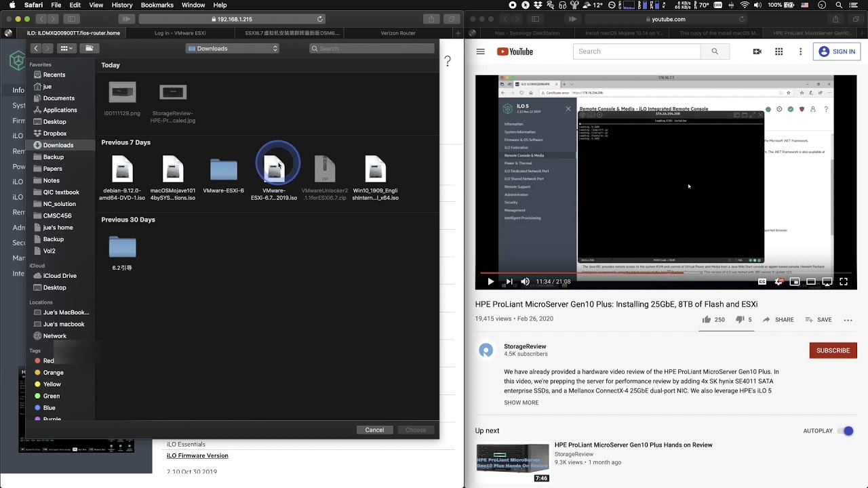868x488 pixels.
Task: Share the video
Action: coord(778,319)
